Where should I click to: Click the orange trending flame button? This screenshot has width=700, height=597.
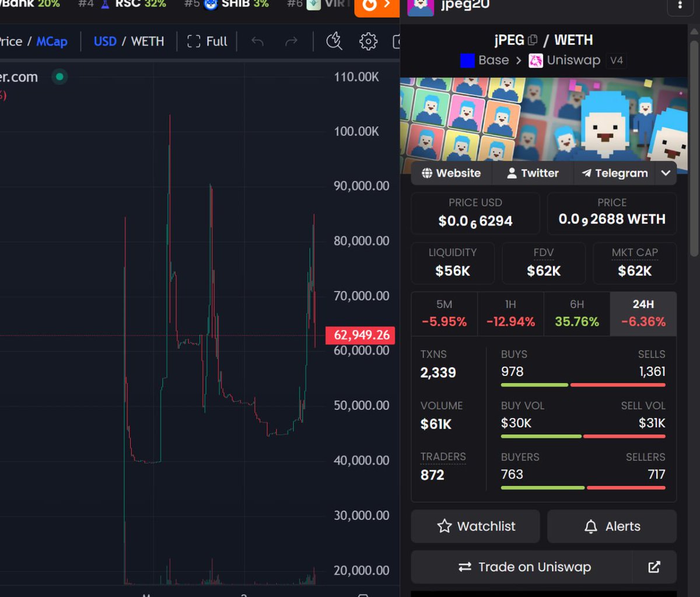click(x=377, y=7)
